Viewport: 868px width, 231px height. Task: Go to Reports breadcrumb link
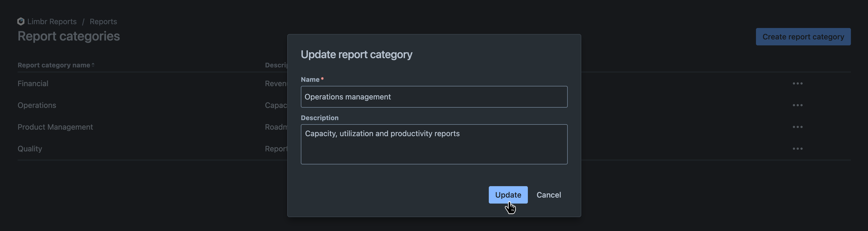coord(103,21)
